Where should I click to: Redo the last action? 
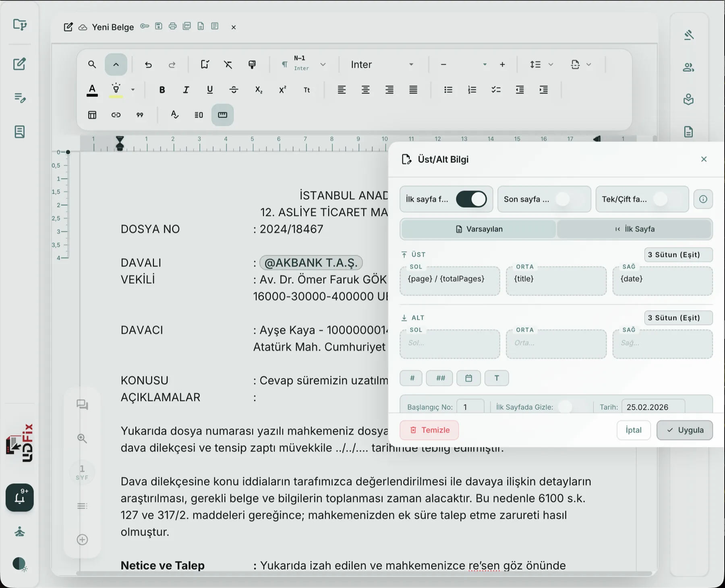click(x=172, y=64)
